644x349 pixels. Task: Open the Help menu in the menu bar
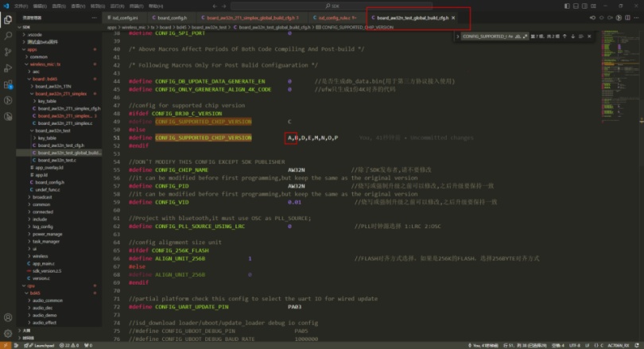(156, 6)
